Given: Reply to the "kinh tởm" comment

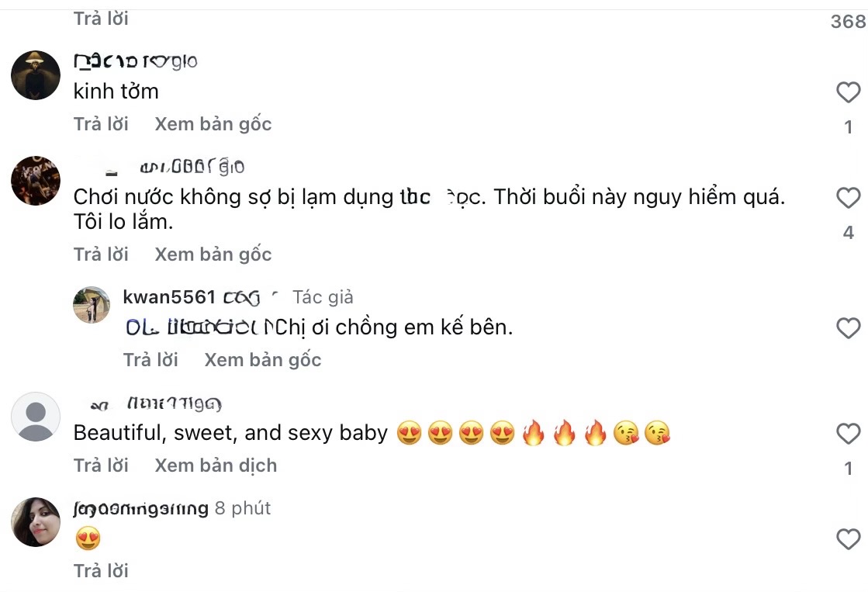Looking at the screenshot, I should click(101, 123).
